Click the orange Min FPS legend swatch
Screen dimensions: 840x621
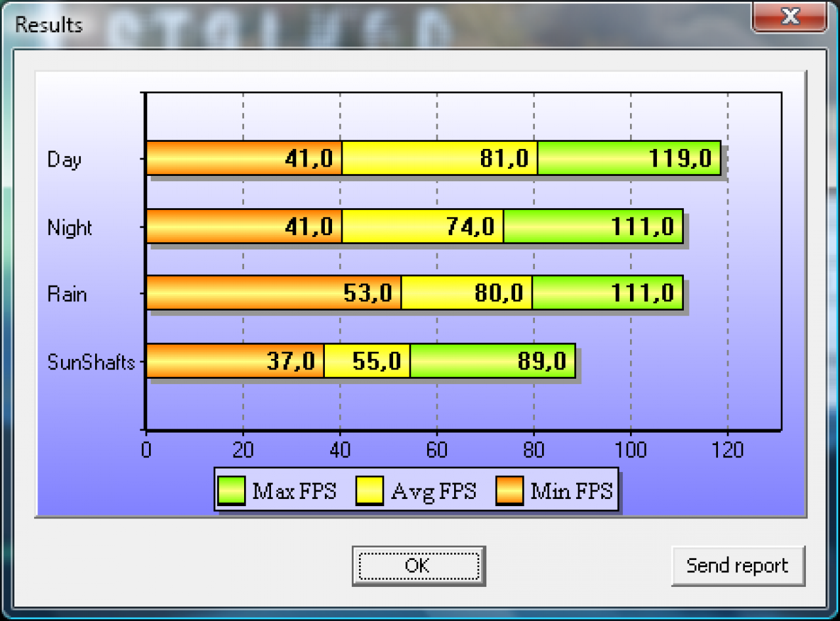[x=509, y=490]
